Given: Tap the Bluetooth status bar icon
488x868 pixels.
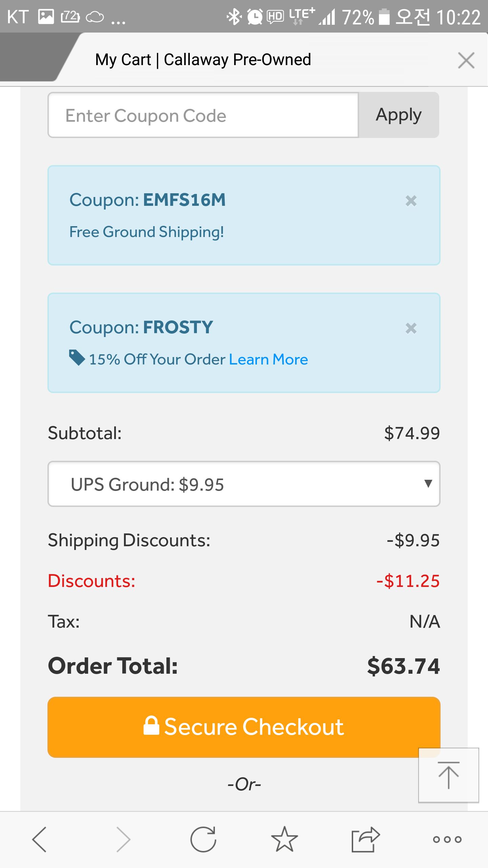Looking at the screenshot, I should point(233,17).
